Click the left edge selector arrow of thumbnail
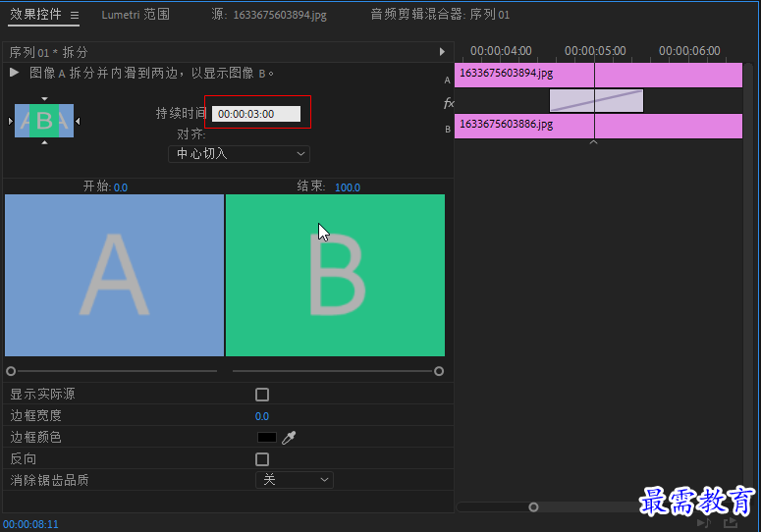 click(11, 121)
